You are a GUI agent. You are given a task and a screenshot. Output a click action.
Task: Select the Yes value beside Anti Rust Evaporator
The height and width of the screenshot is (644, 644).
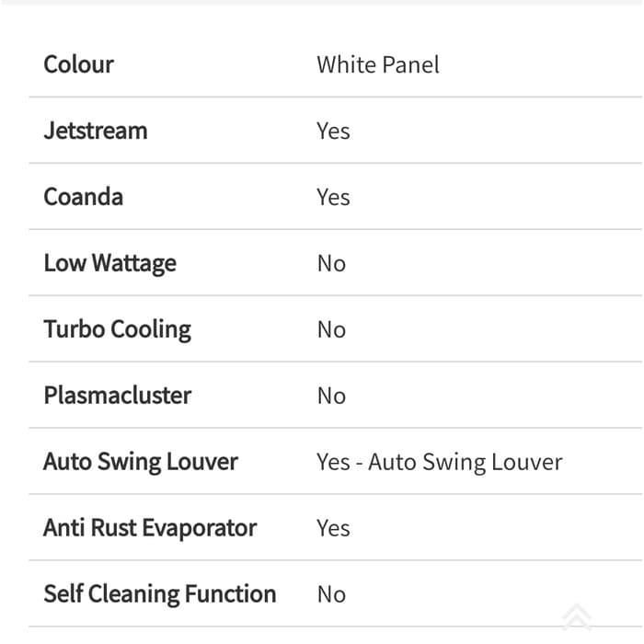pos(333,528)
